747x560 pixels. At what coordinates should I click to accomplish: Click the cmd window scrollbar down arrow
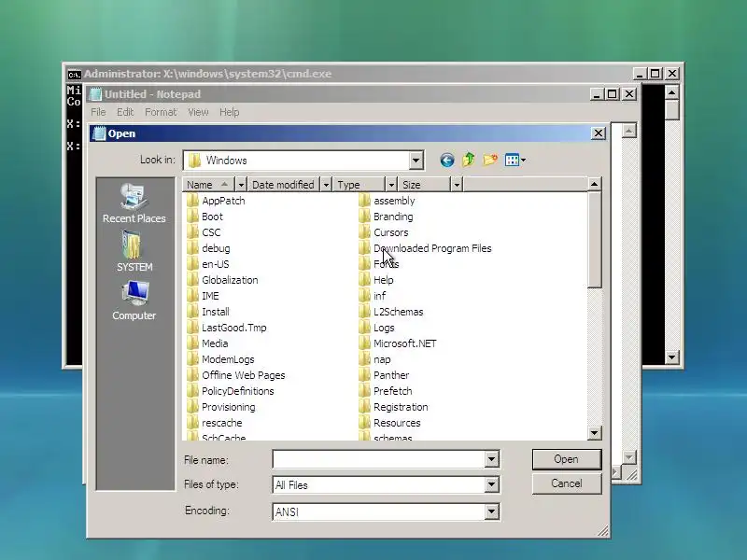[x=671, y=357]
